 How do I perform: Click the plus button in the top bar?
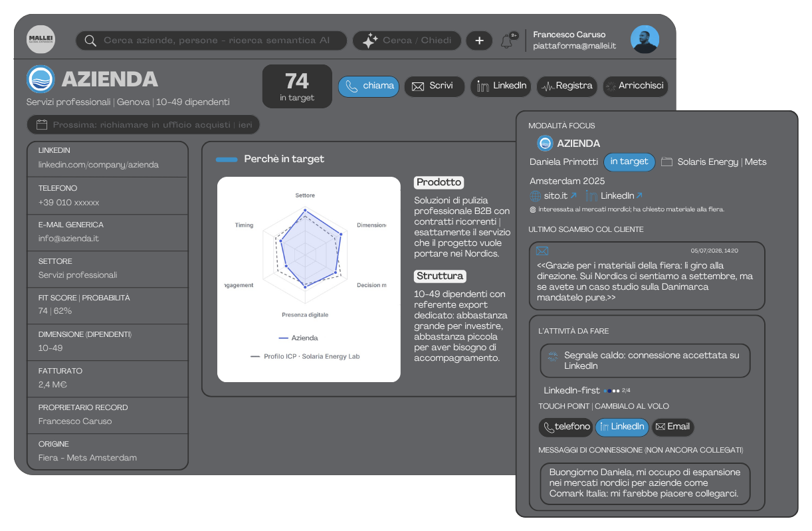pyautogui.click(x=479, y=41)
